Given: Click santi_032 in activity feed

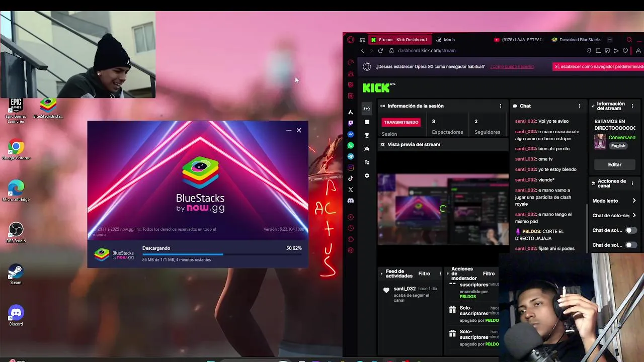Looking at the screenshot, I should [x=405, y=289].
